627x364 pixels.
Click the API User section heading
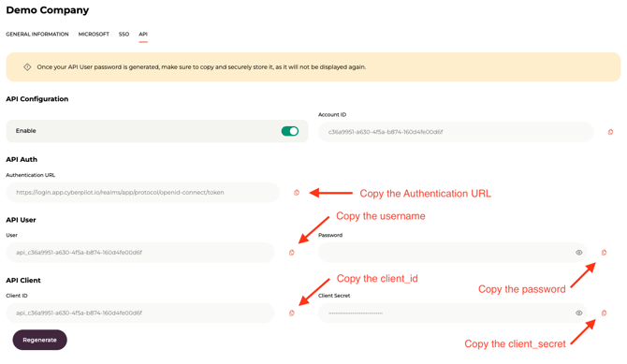(21, 220)
